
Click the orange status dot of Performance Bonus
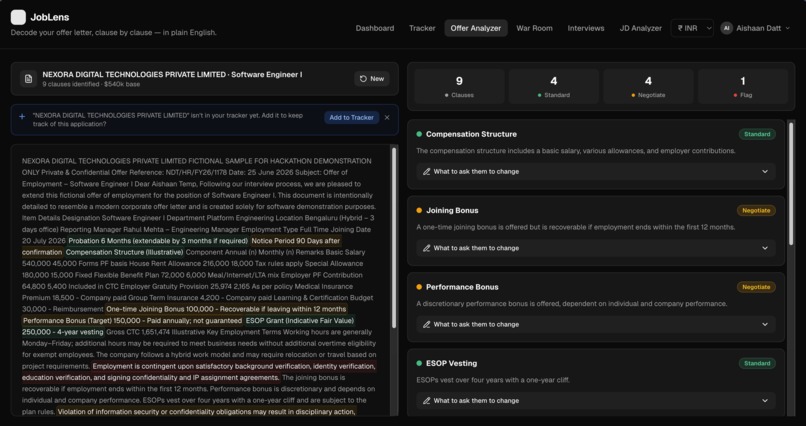click(x=419, y=287)
